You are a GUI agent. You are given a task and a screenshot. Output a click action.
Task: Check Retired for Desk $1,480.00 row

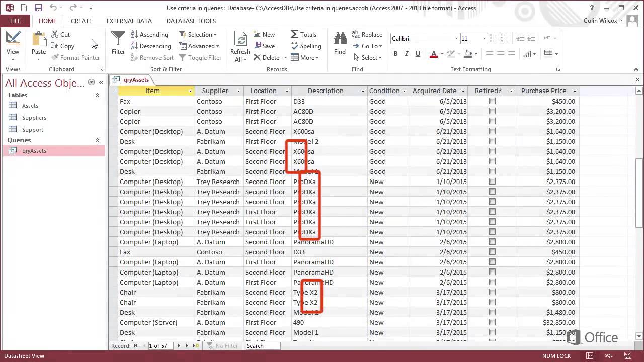492,312
